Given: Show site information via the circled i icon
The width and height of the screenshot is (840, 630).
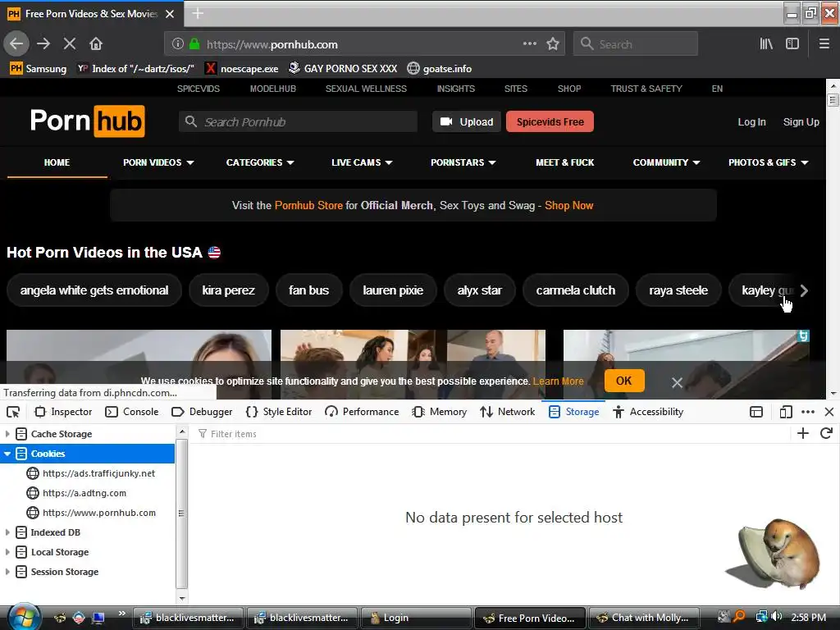Looking at the screenshot, I should tap(178, 44).
